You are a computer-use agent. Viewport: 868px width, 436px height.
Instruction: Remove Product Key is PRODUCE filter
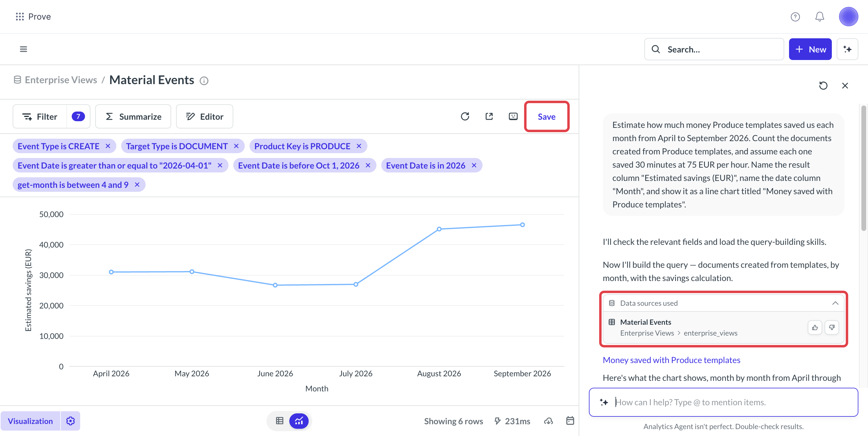click(359, 146)
